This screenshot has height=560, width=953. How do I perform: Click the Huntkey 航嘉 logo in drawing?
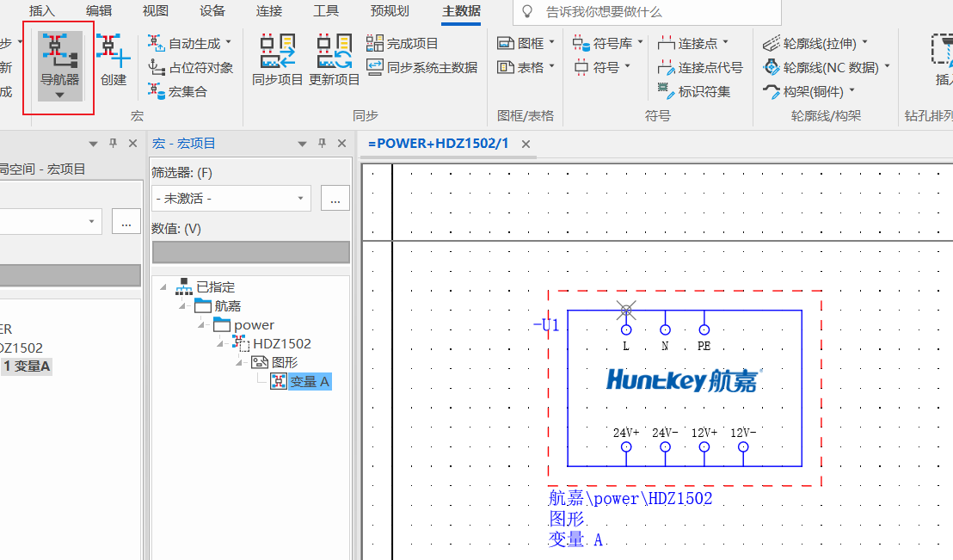[684, 380]
